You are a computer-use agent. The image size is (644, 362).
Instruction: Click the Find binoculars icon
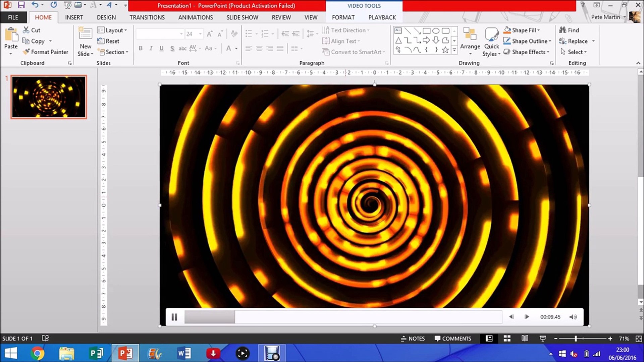[562, 30]
